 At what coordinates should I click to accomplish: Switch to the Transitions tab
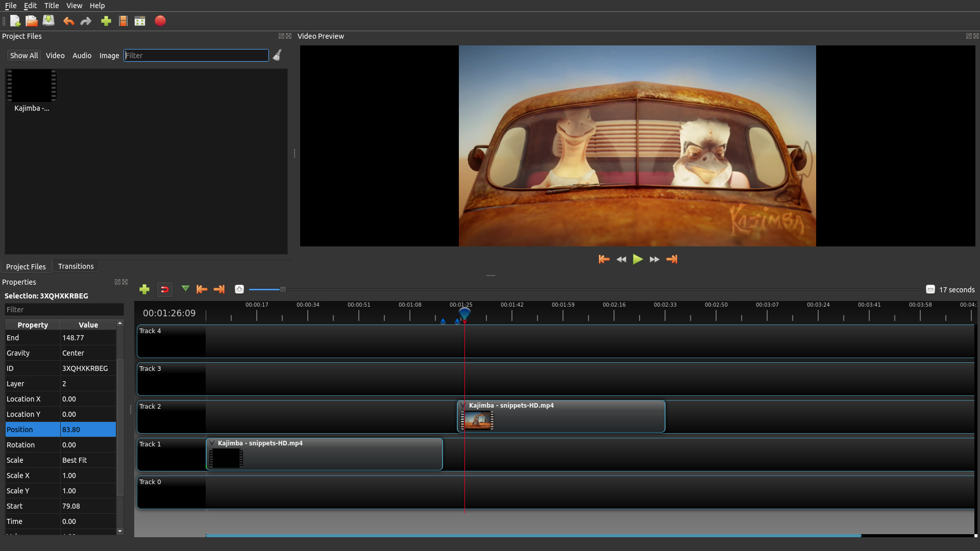[76, 266]
